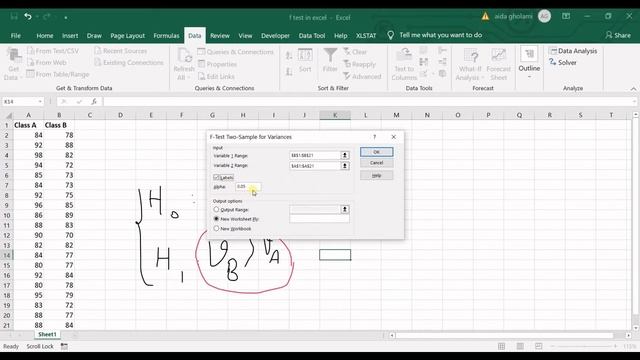Click the Filter funnel icon
Image resolution: width=640 pixels, height=360 pixels.
click(330, 55)
